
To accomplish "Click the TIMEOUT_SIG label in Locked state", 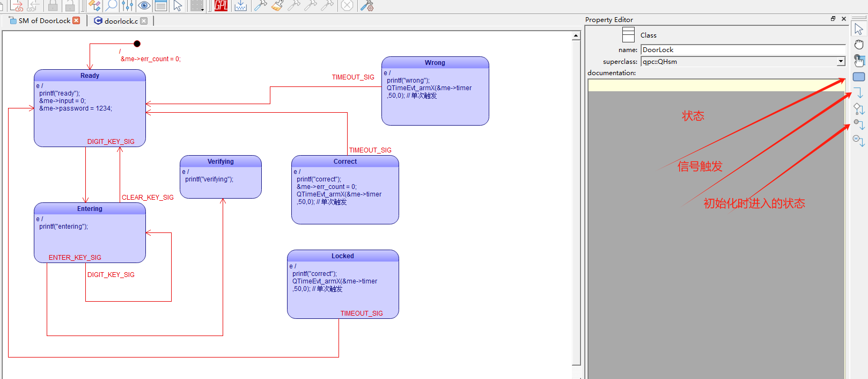I will point(362,314).
